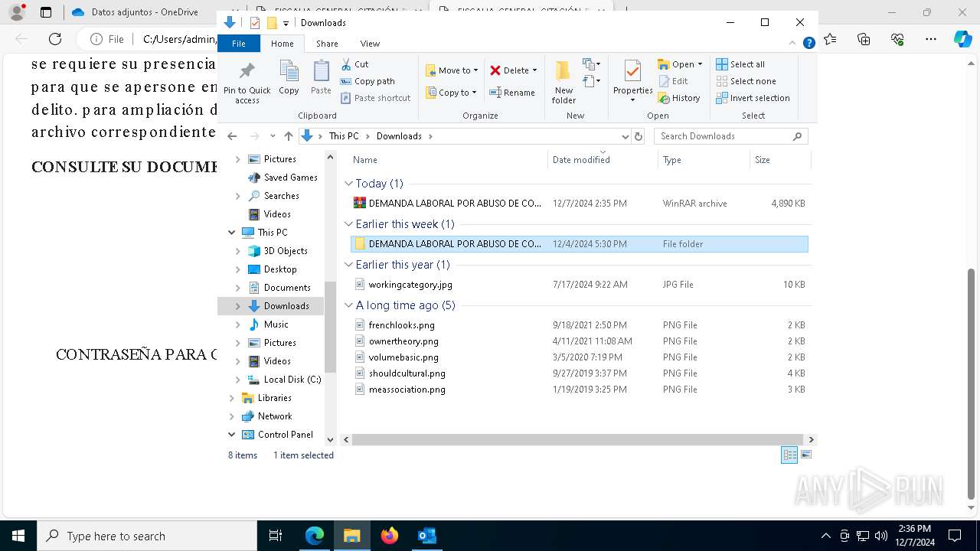Viewport: 980px width, 551px height.
Task: Click Select all in ribbon
Action: tap(740, 64)
